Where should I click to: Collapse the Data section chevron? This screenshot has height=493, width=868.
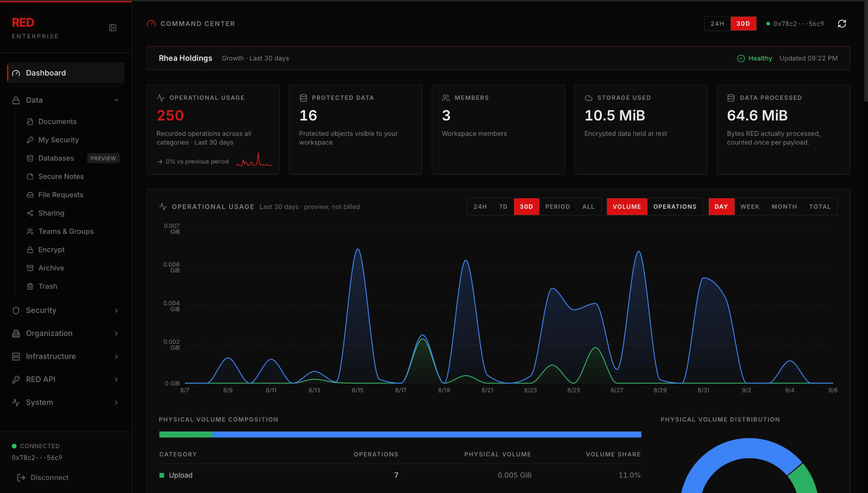tap(116, 100)
